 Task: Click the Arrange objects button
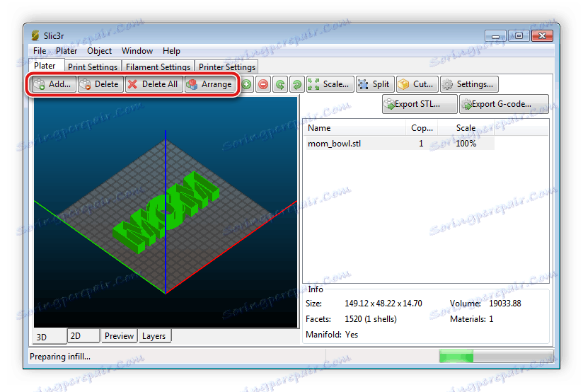click(209, 84)
